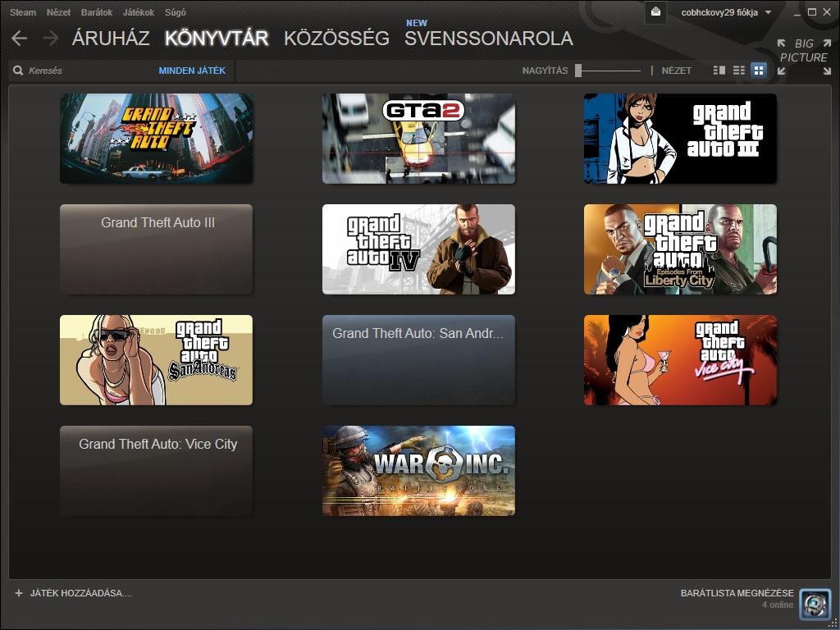Image resolution: width=840 pixels, height=630 pixels.
Task: Select the Vice City artwork tile
Action: click(x=680, y=360)
